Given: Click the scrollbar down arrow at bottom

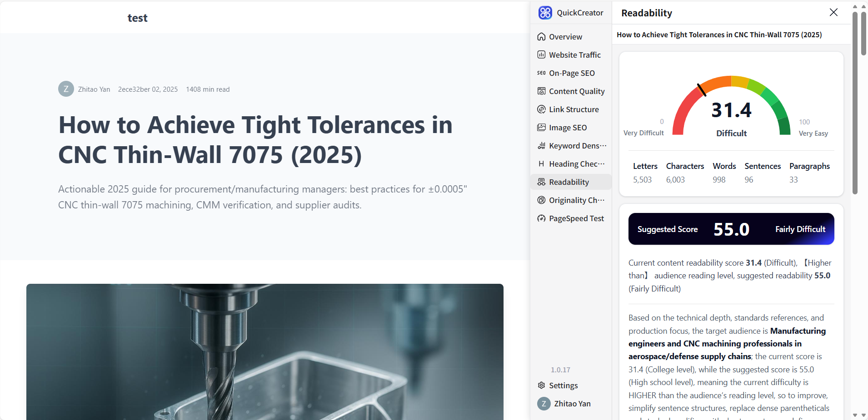Looking at the screenshot, I should pos(855,415).
